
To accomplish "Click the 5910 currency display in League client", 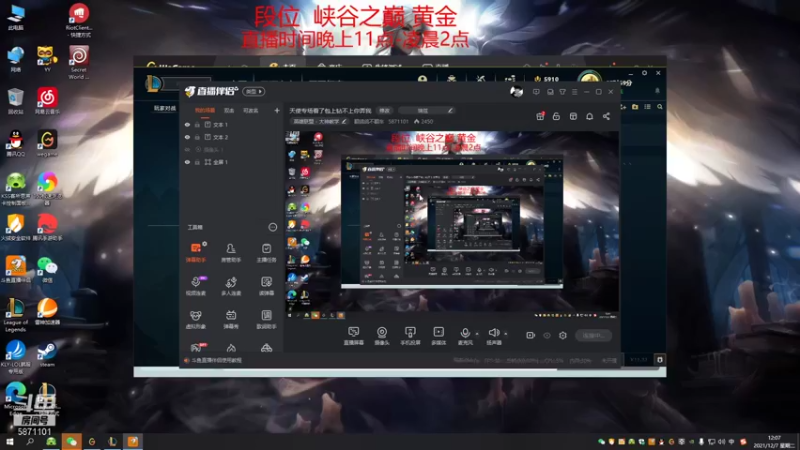I will coord(546,80).
